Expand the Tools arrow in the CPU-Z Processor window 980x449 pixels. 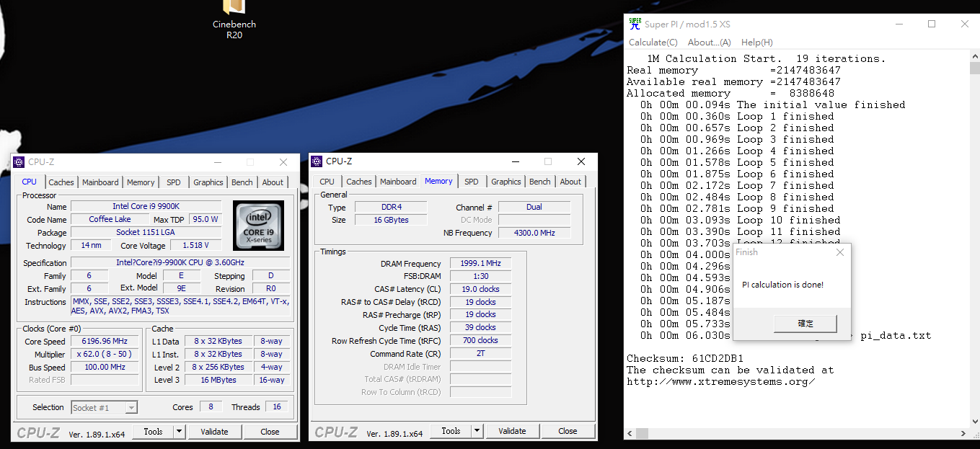[x=179, y=432]
